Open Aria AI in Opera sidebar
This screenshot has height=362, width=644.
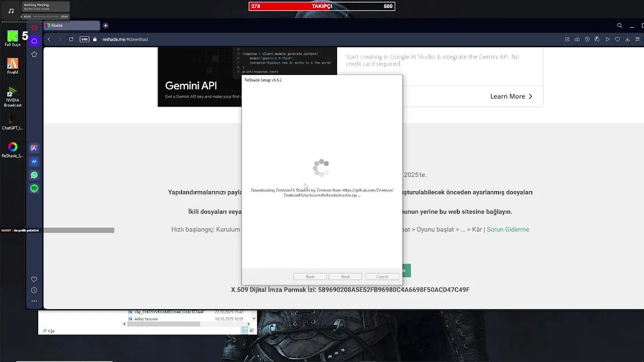pos(34,148)
